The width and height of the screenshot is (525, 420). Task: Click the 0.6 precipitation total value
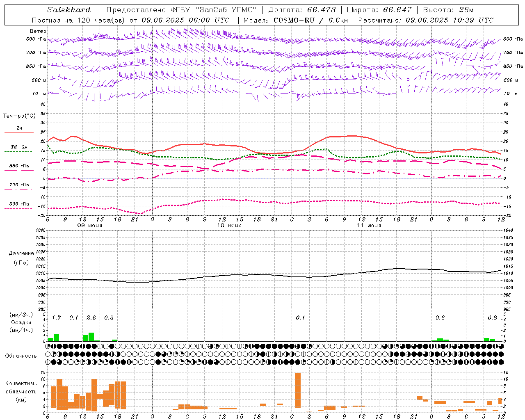click(x=440, y=317)
